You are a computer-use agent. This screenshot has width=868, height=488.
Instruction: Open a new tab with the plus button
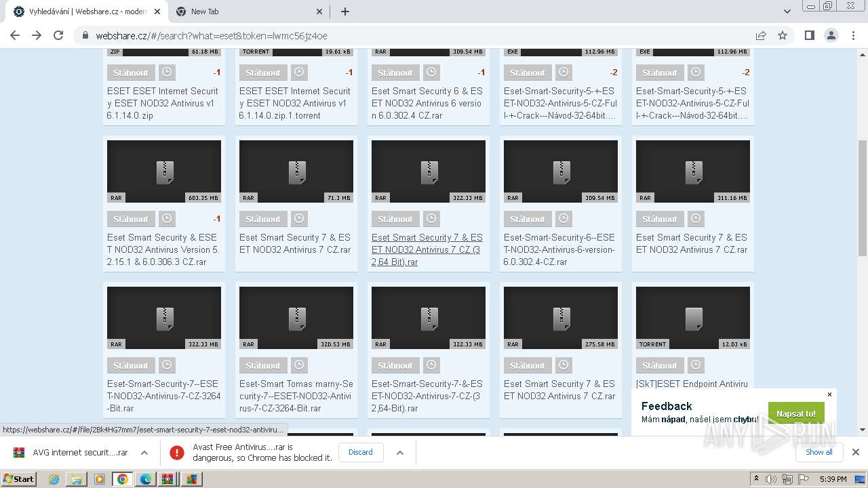[345, 12]
